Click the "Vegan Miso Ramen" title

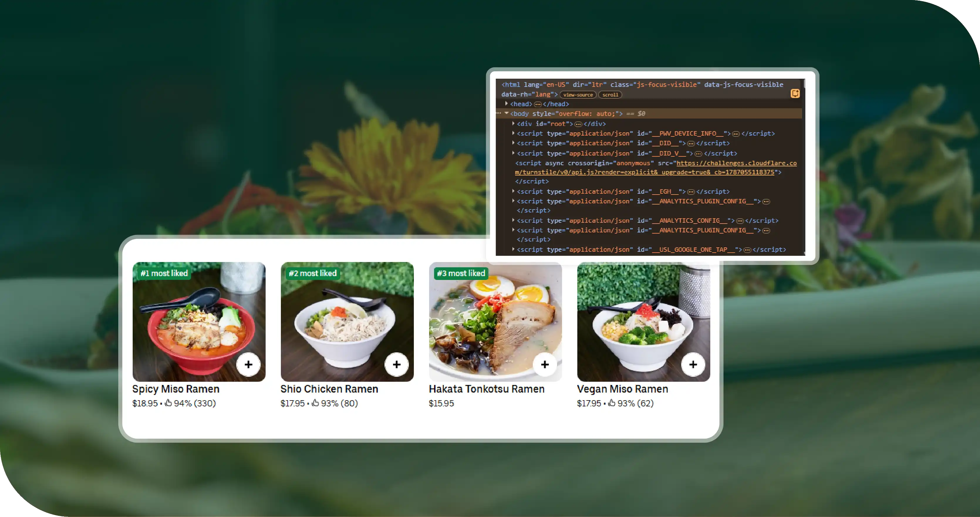(623, 389)
